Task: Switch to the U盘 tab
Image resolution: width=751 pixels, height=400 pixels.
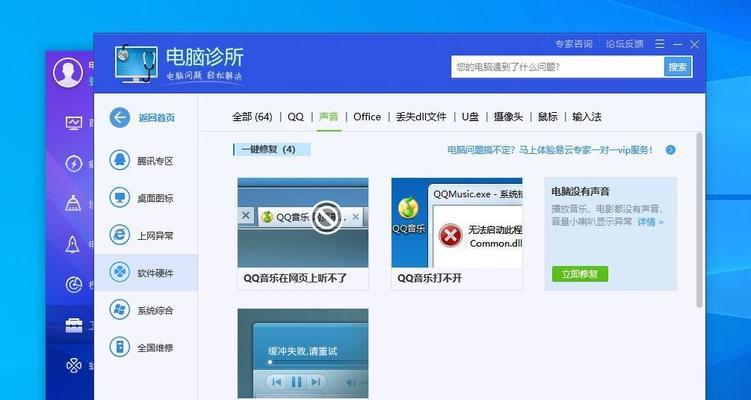Action: pyautogui.click(x=470, y=117)
